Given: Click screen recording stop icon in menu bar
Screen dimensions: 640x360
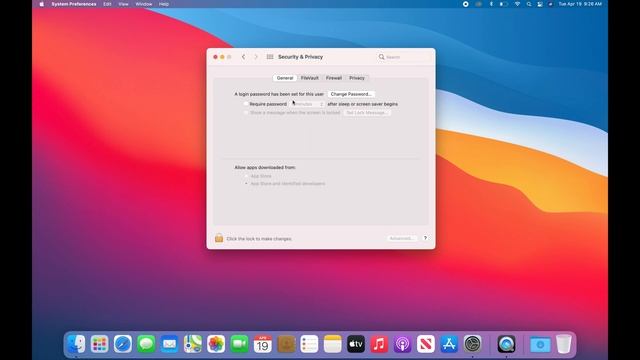Looking at the screenshot, I should coord(465,4).
